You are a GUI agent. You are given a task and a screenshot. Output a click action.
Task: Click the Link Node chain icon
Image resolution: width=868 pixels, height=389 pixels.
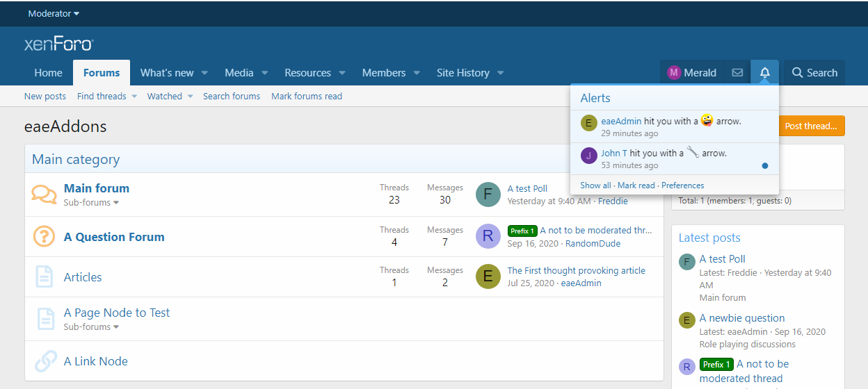coord(45,361)
